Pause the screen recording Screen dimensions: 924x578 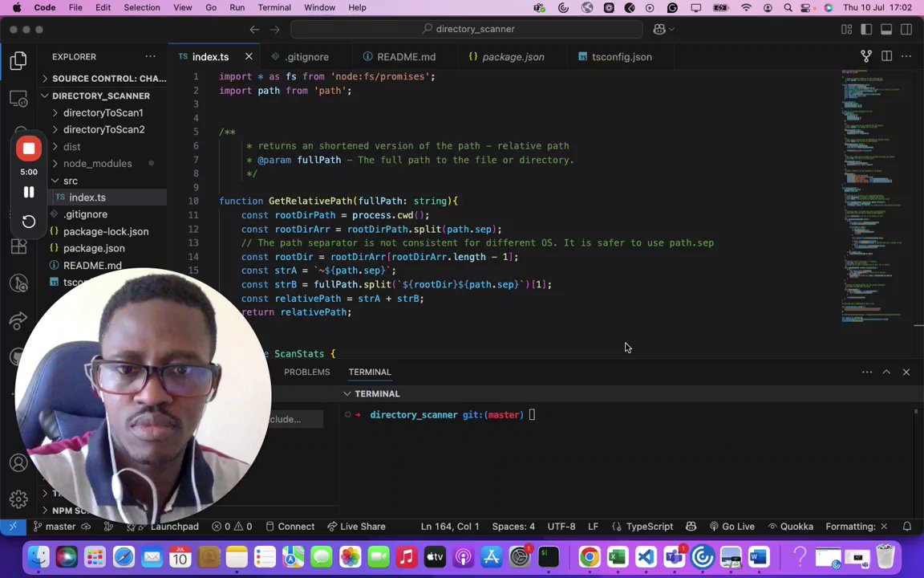pos(28,193)
